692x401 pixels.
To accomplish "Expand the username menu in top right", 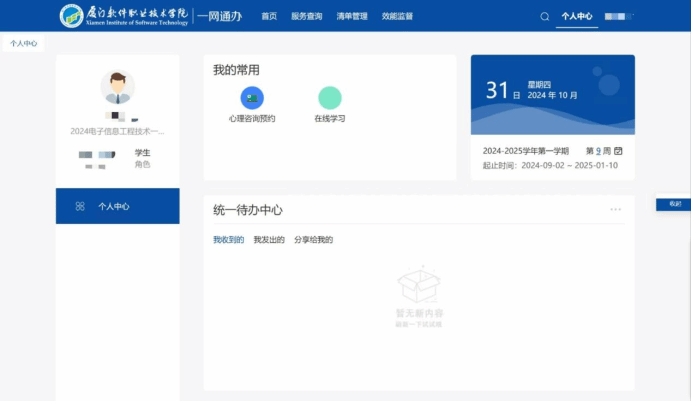I will [x=620, y=16].
